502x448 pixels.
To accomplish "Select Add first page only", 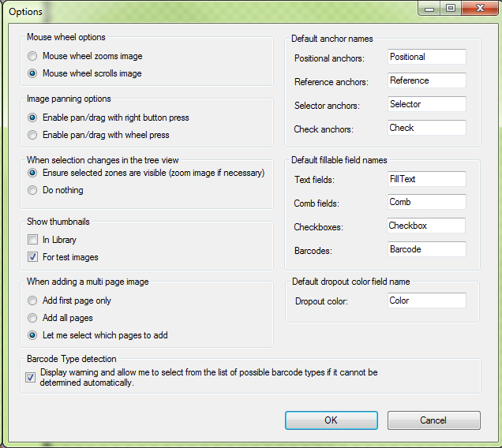I will [32, 301].
